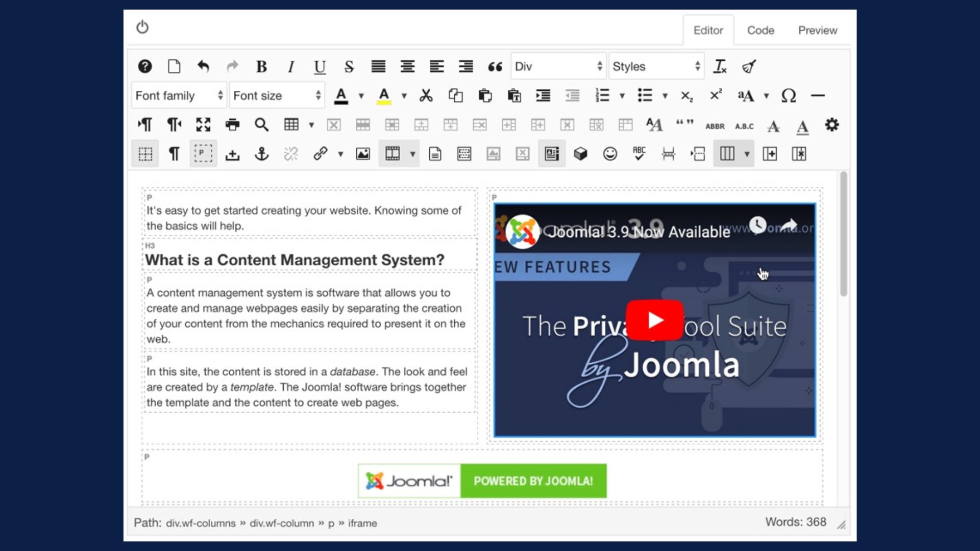The height and width of the screenshot is (551, 980).
Task: Cut the selection with scissors icon
Action: point(426,95)
